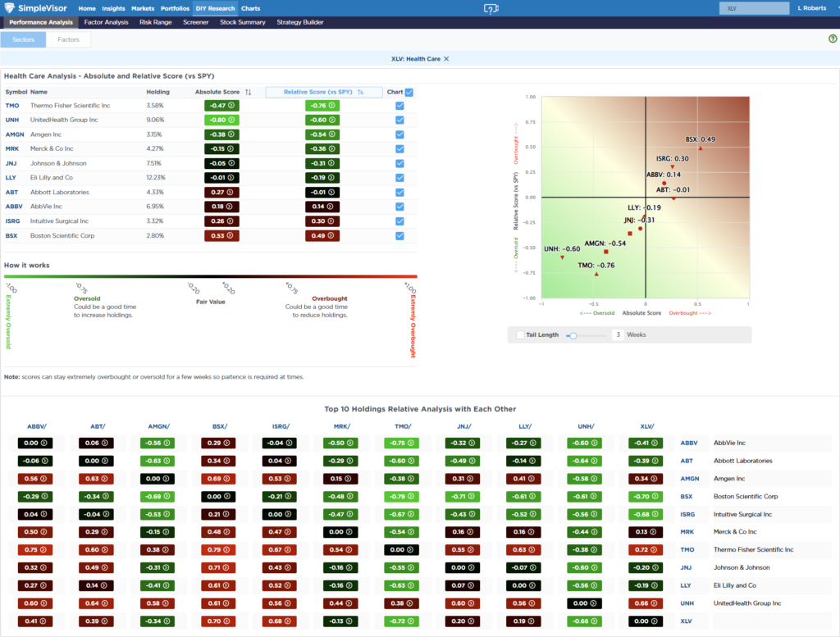Click the green help question mark icon
This screenshot has width=840, height=637.
coord(833,39)
